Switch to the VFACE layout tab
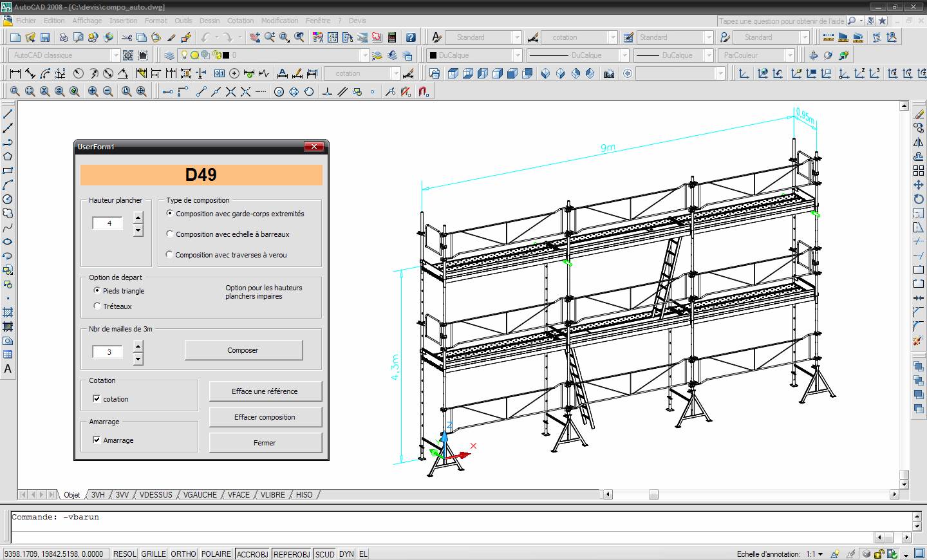 click(x=238, y=495)
